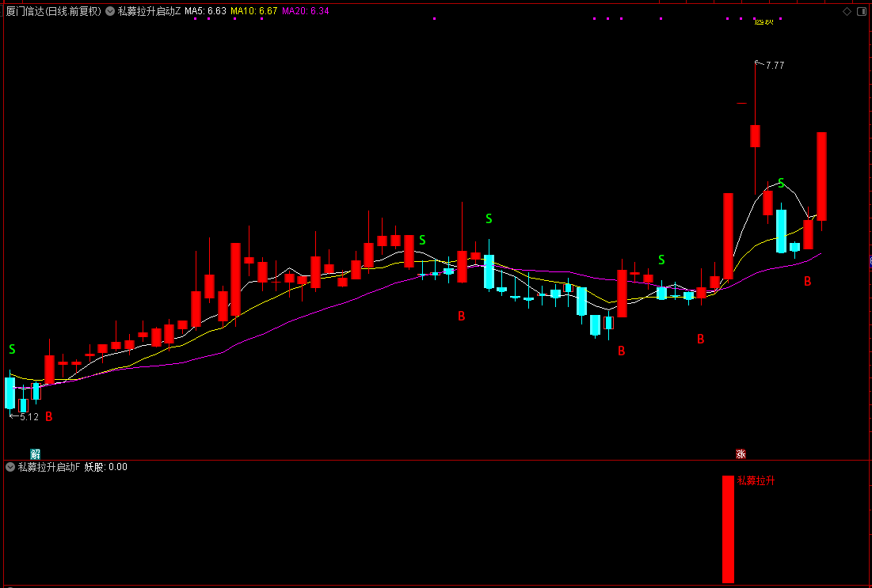Screen dimensions: 872x588
Task: Click the green S signal near the 7.77 peak
Action: pyautogui.click(x=781, y=184)
